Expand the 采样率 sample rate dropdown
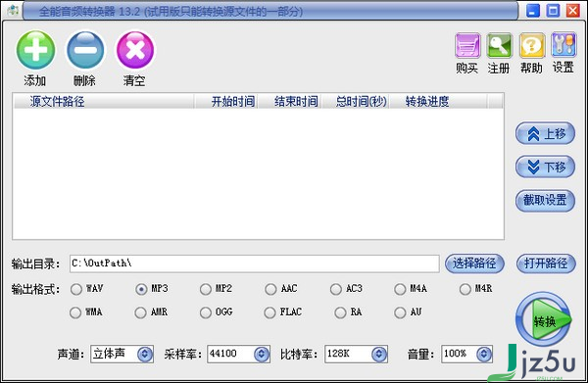The width and height of the screenshot is (588, 383). [x=262, y=355]
